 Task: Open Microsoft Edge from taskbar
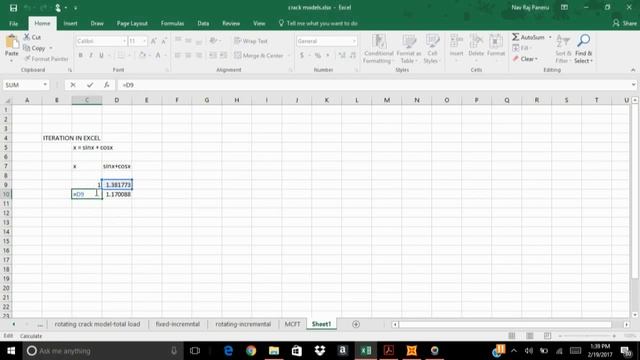click(228, 351)
